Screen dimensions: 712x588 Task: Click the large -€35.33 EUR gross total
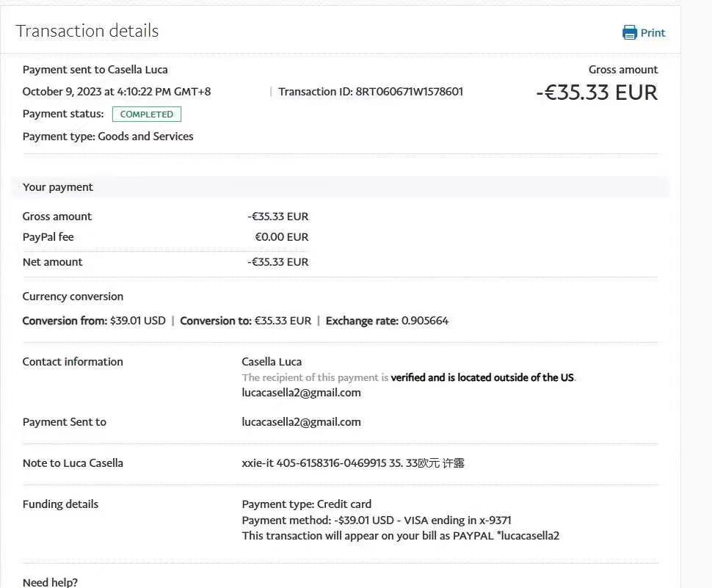click(597, 92)
